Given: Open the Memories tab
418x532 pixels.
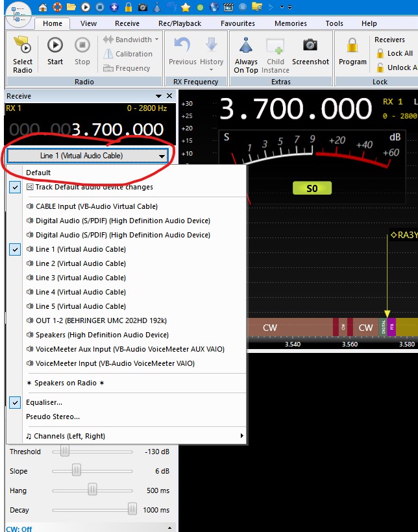Looking at the screenshot, I should (290, 23).
